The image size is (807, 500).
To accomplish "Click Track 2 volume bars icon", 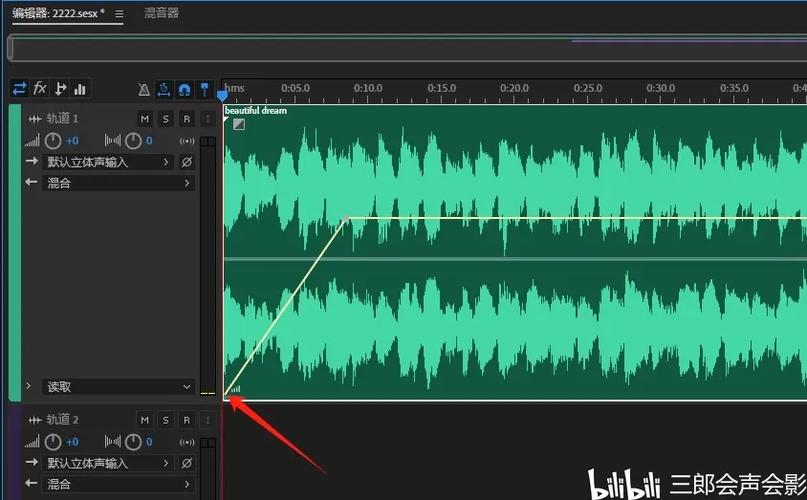I will coord(32,442).
